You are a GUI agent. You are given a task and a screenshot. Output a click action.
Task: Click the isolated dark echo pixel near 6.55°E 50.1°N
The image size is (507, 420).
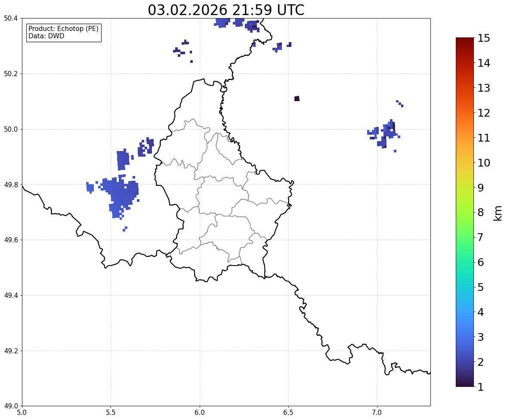pos(297,99)
